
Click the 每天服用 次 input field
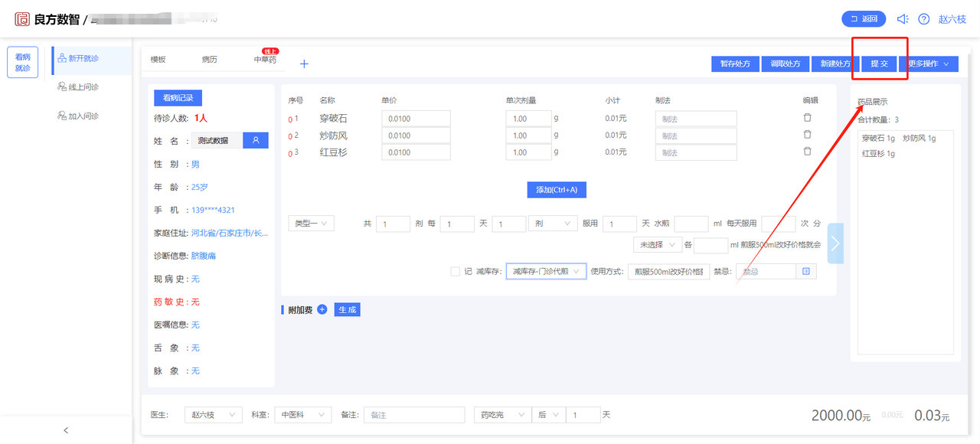pos(779,224)
